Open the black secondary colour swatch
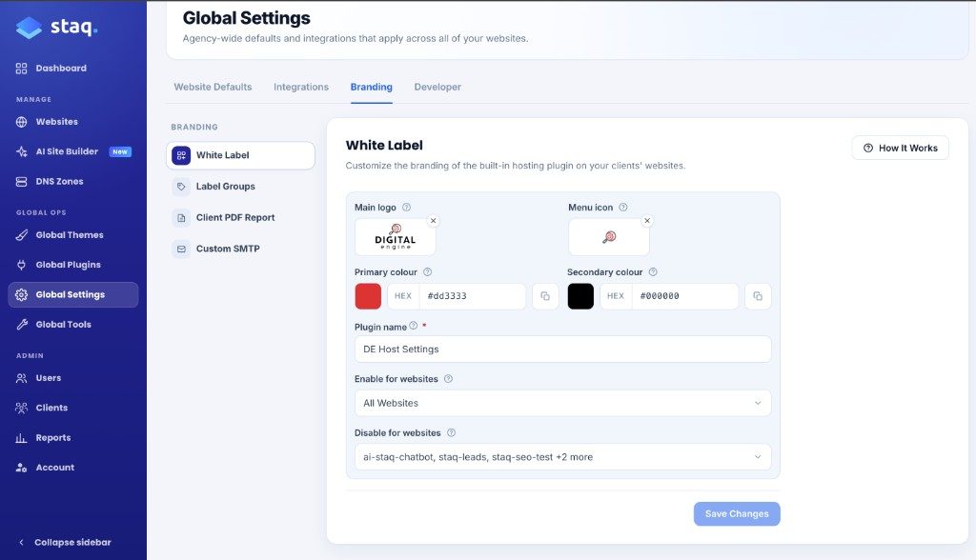 [580, 296]
